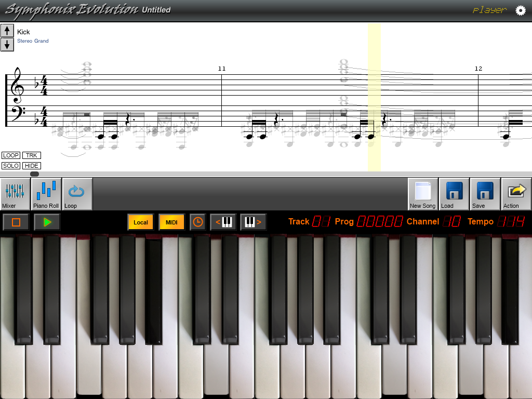The height and width of the screenshot is (399, 532).
Task: Start playback with green play button
Action: pos(47,222)
